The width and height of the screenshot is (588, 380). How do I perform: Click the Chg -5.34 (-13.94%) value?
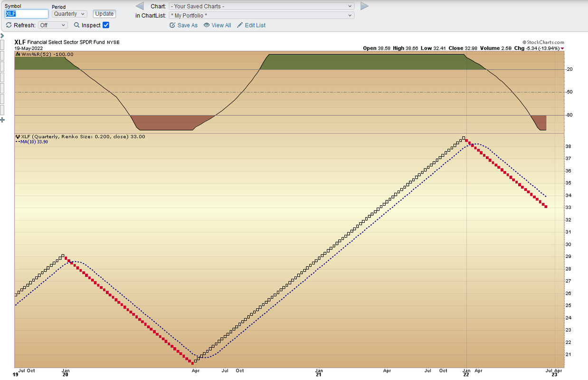[537, 48]
